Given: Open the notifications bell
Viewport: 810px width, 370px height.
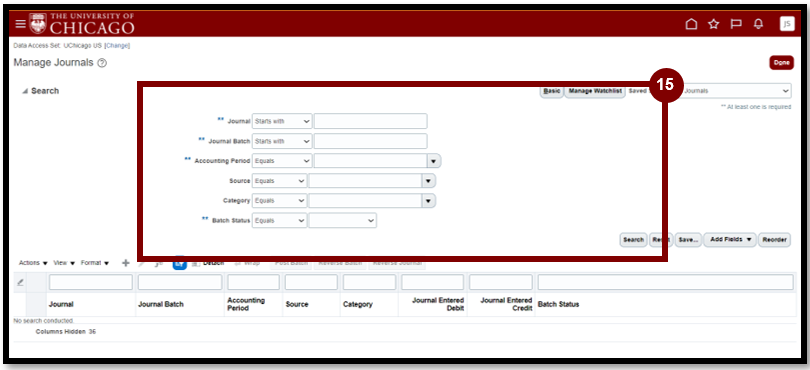Looking at the screenshot, I should tap(758, 24).
